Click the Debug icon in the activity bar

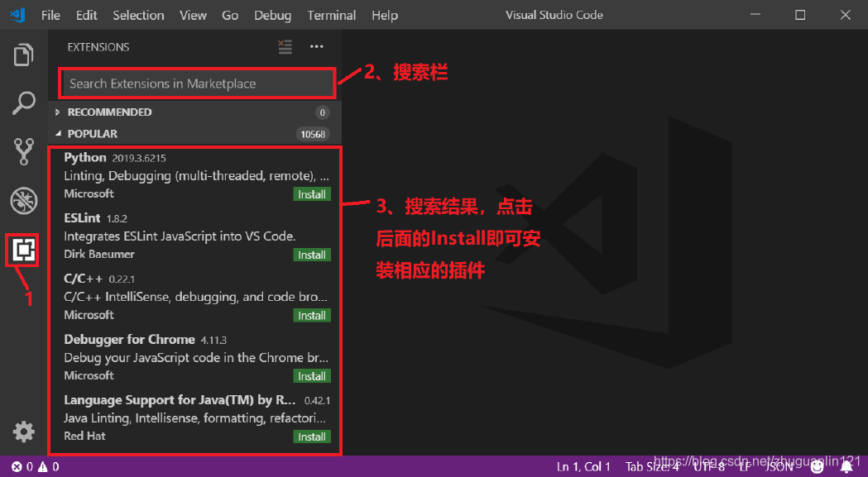tap(22, 199)
